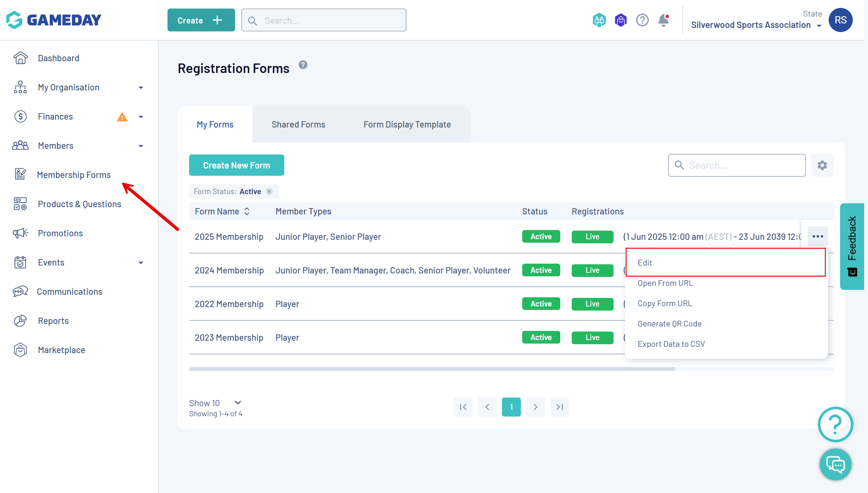The height and width of the screenshot is (493, 868).
Task: Click the Finances warning triangle icon
Action: pos(122,117)
